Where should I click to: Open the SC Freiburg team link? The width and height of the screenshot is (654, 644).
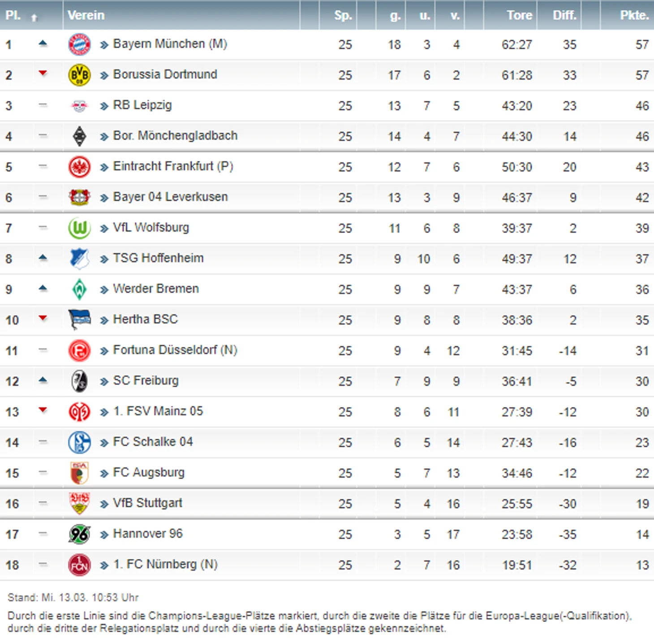146,380
